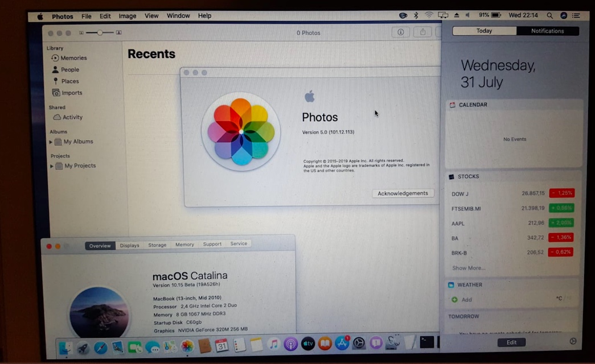Click Show More in Stocks widget
Image resolution: width=595 pixels, height=364 pixels.
pos(469,268)
